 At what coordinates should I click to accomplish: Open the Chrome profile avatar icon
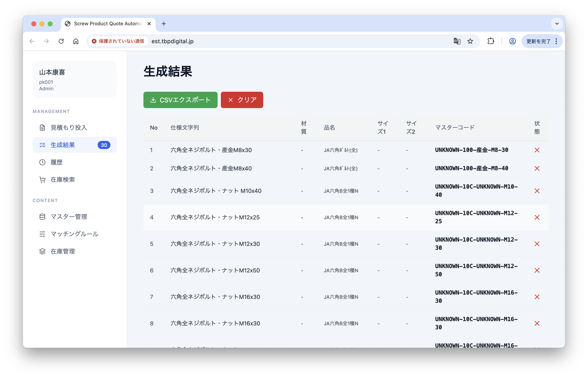512,41
